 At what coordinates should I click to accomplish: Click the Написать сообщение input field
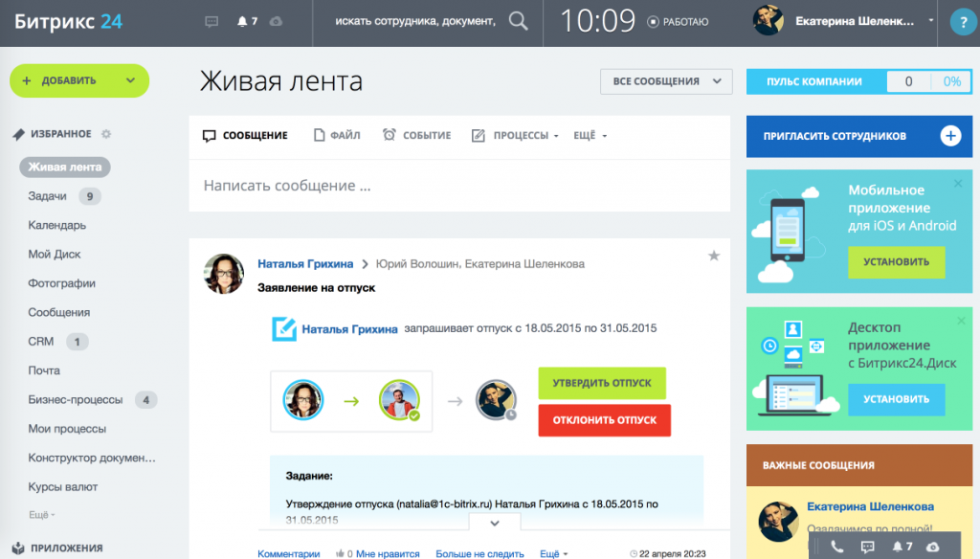pyautogui.click(x=459, y=186)
